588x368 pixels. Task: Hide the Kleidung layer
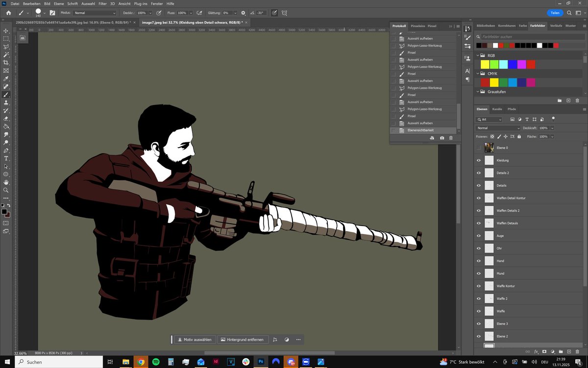(479, 160)
